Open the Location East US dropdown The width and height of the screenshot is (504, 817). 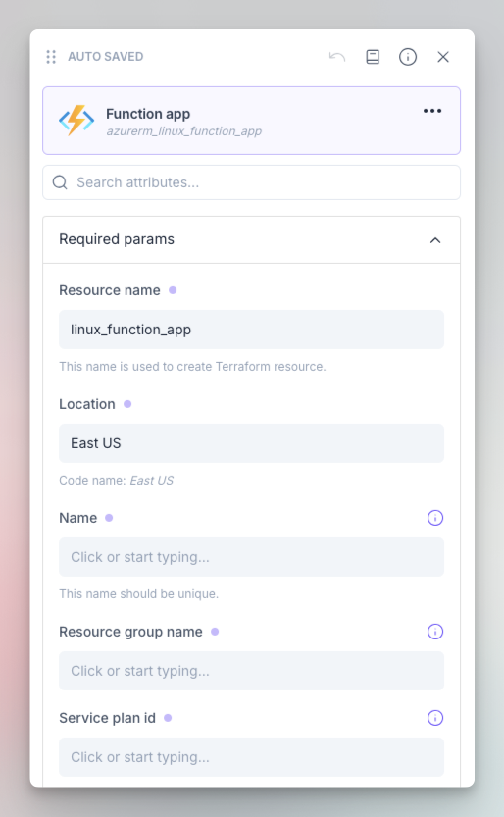[x=251, y=443]
